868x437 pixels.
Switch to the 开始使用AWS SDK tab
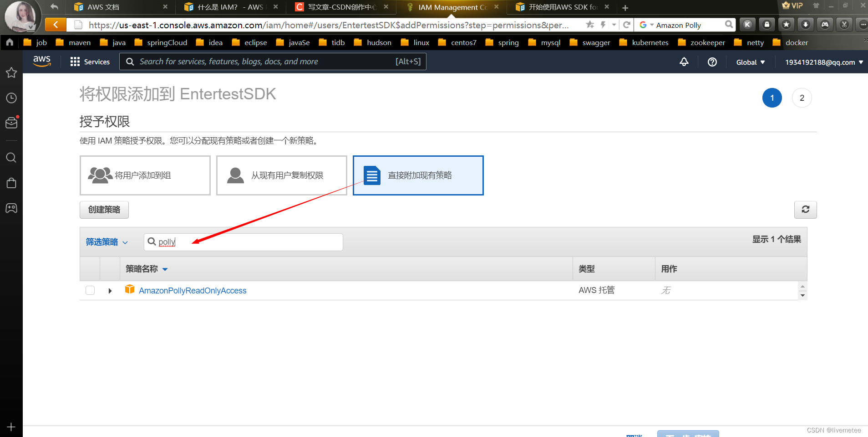(x=562, y=7)
